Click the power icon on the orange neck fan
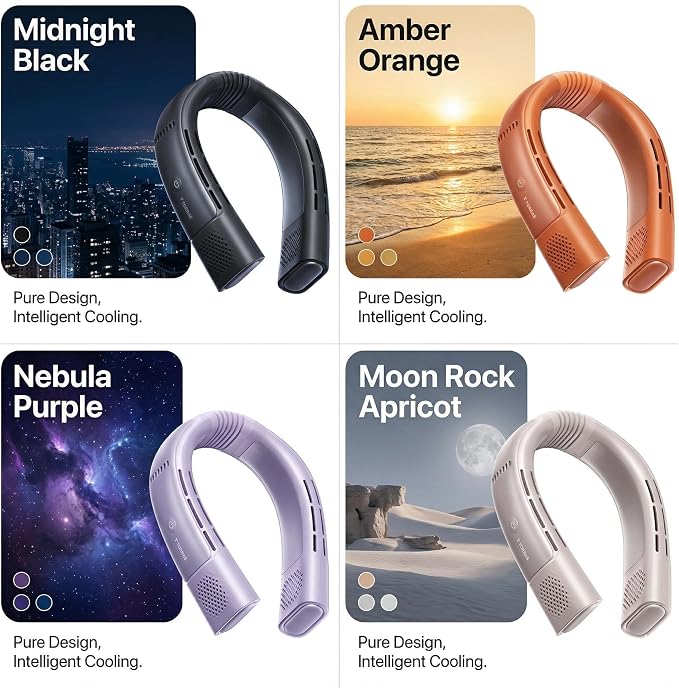The image size is (679, 688). 521,183
